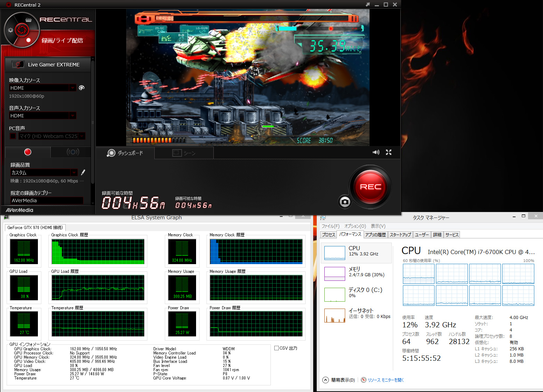Tick the CSV 出力 checkbox
543x392 pixels.
click(x=276, y=348)
